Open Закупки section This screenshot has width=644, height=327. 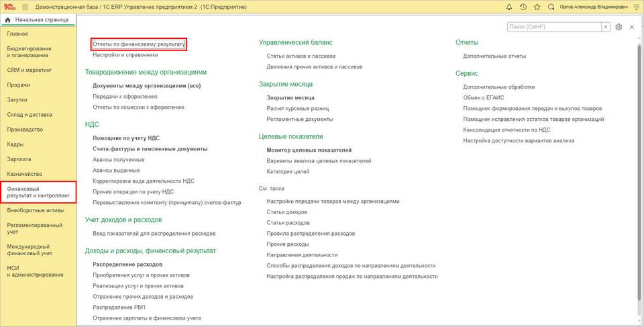[17, 100]
